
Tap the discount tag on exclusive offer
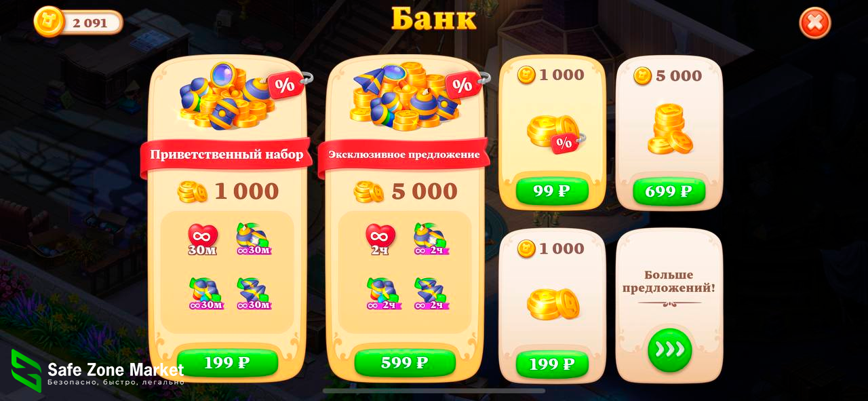click(465, 85)
